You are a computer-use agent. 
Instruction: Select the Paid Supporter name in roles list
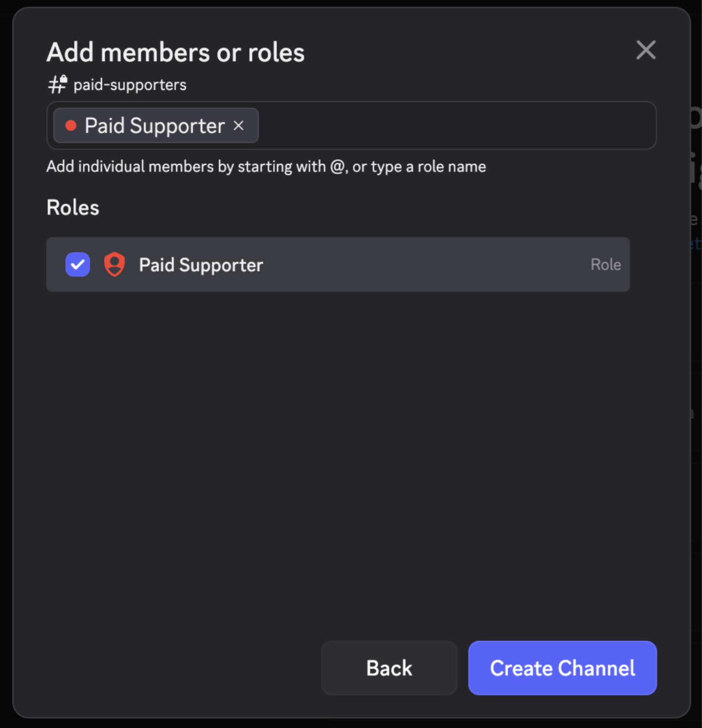(x=201, y=265)
